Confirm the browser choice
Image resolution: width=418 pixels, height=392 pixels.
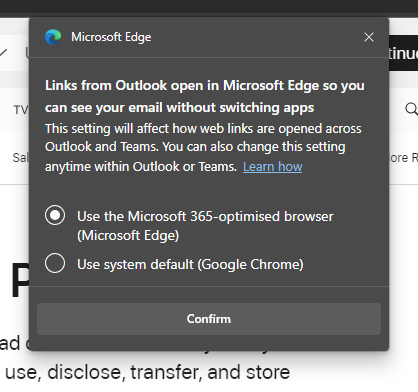(x=209, y=319)
